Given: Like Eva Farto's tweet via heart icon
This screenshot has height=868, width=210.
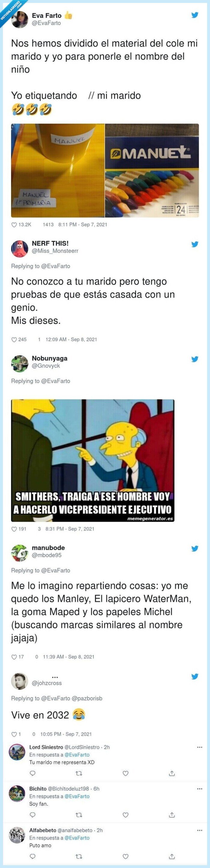Looking at the screenshot, I should (x=14, y=225).
